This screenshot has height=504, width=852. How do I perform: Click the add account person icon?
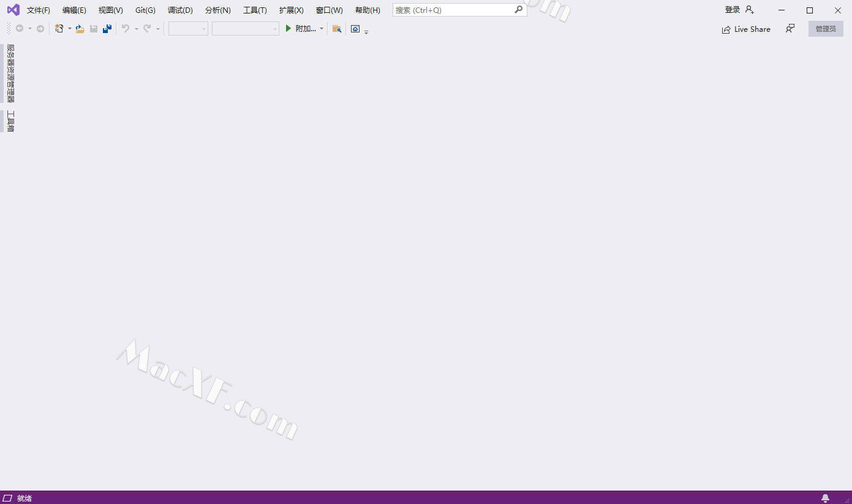click(x=750, y=10)
